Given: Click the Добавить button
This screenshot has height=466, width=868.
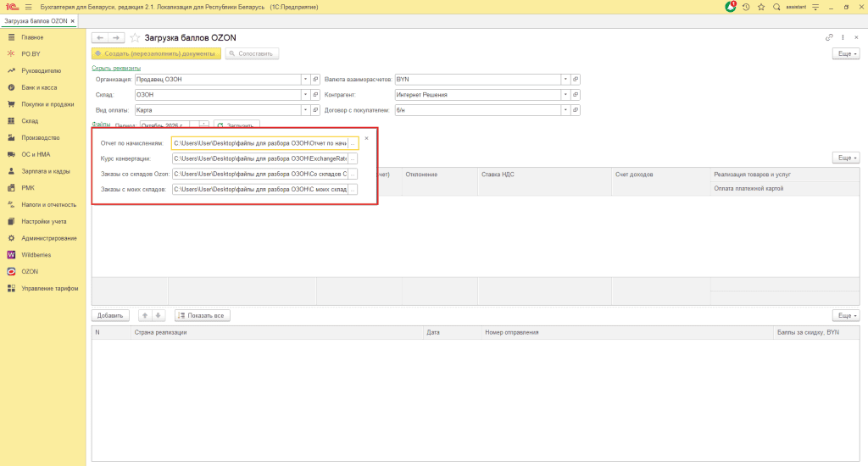Looking at the screenshot, I should pos(110,315).
